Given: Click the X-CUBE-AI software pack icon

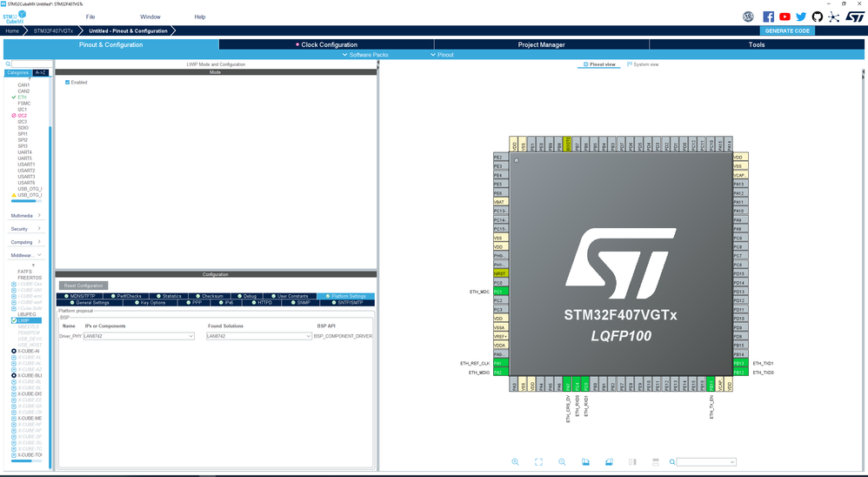Looking at the screenshot, I should pyautogui.click(x=14, y=352).
